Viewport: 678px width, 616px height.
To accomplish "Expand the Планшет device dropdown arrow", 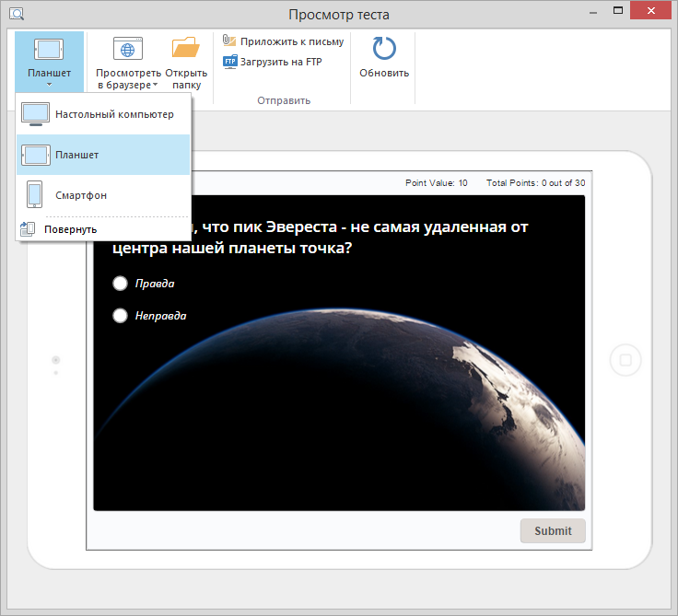I will click(50, 85).
